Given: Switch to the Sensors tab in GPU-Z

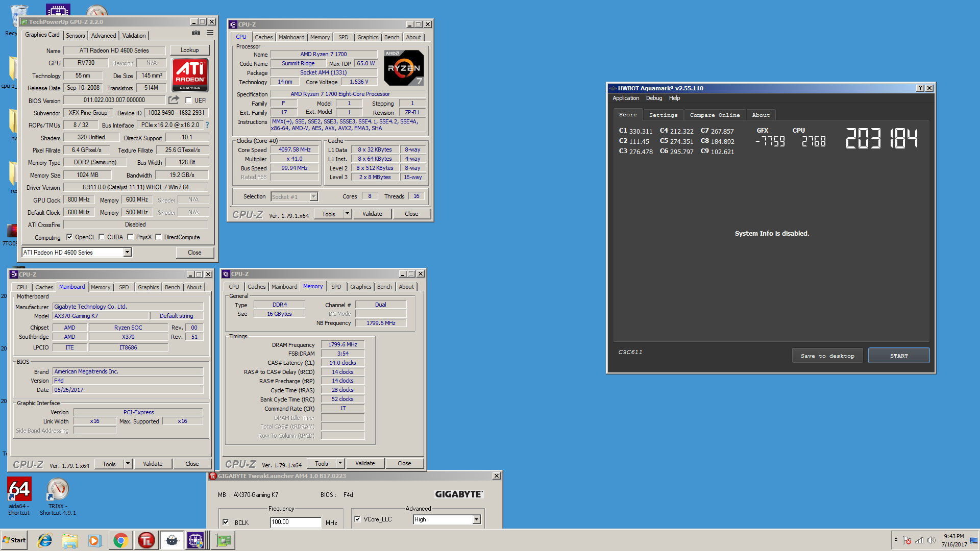Looking at the screenshot, I should pyautogui.click(x=75, y=36).
